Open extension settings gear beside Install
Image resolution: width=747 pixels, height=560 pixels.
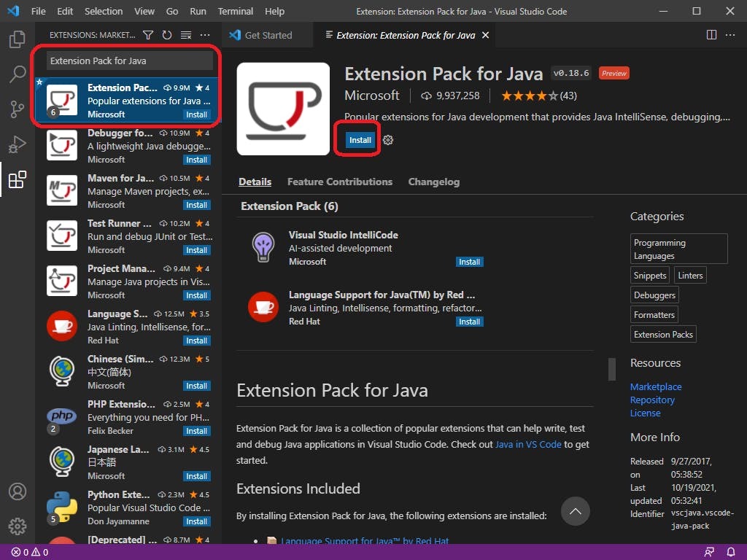click(388, 140)
